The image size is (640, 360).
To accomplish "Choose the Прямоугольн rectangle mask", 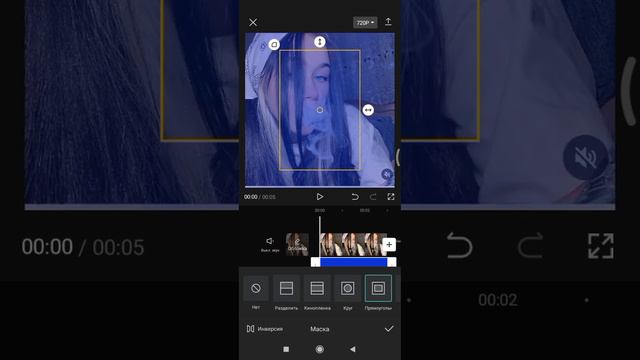I will click(378, 293).
